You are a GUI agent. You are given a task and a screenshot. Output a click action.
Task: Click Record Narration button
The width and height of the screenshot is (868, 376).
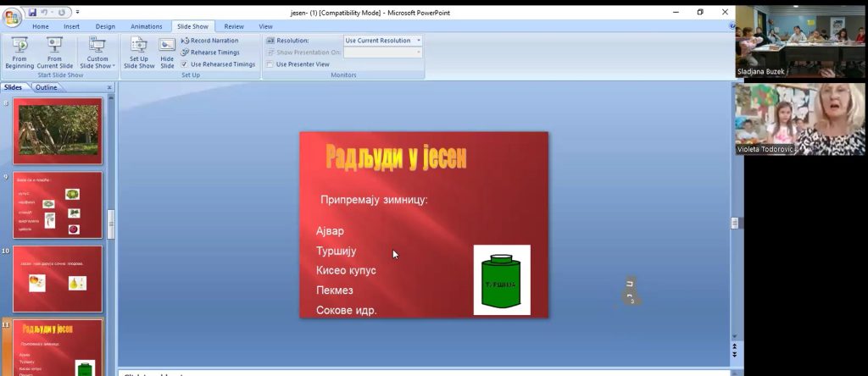(x=209, y=41)
